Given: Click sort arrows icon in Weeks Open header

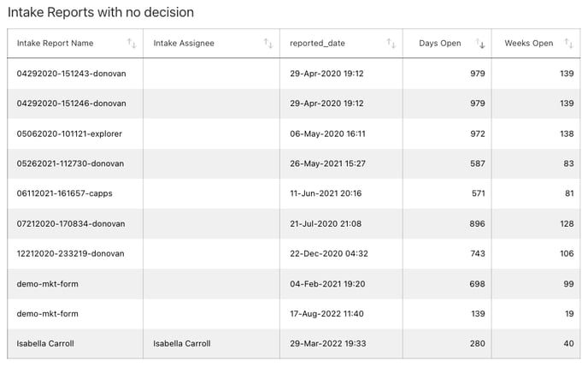Looking at the screenshot, I should click(569, 44).
